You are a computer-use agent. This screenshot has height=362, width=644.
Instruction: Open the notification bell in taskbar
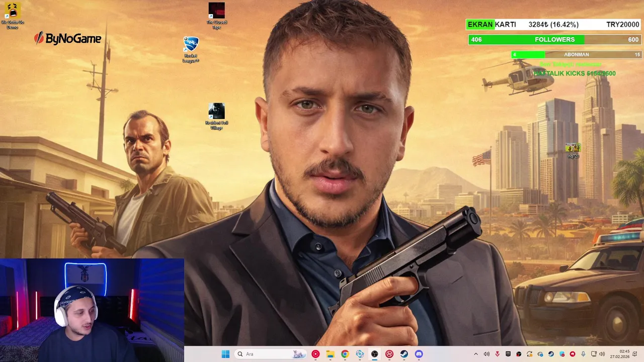(x=635, y=354)
